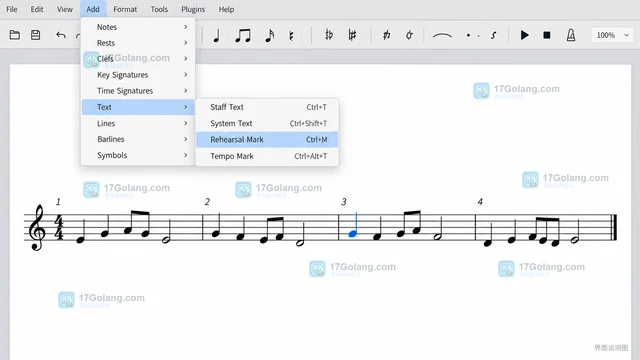Open the 100% zoom dropdown

pyautogui.click(x=612, y=35)
